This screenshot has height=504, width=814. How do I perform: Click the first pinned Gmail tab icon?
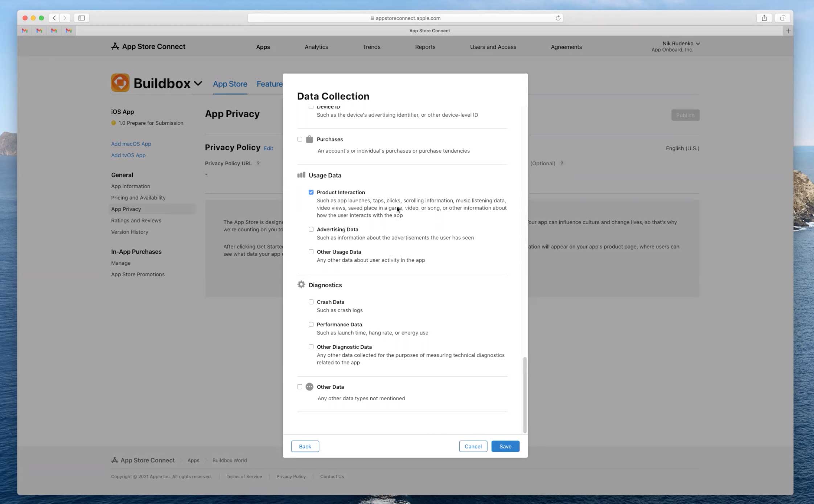coord(25,31)
